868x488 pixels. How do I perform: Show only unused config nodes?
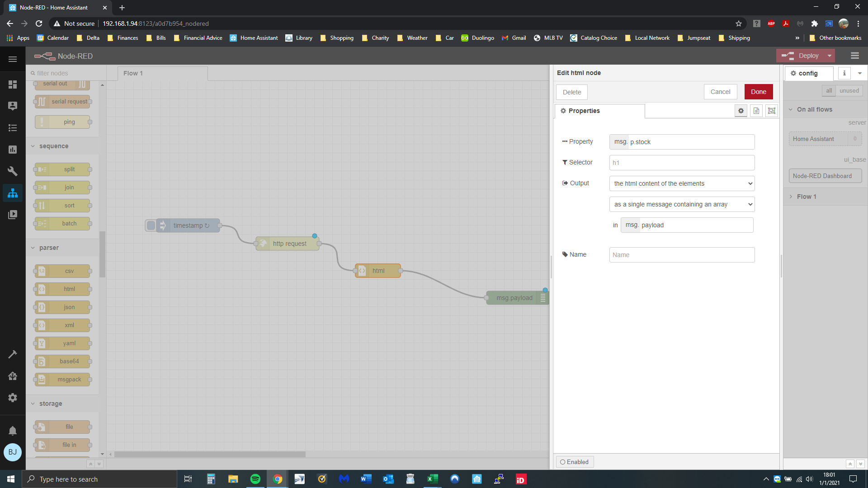point(849,90)
